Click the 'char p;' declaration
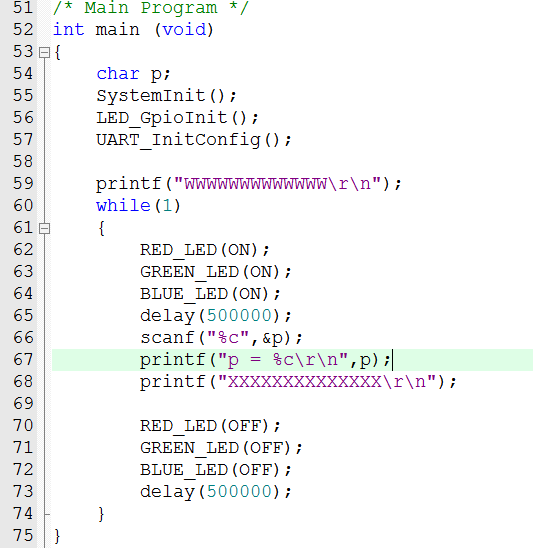This screenshot has height=548, width=533. (133, 74)
